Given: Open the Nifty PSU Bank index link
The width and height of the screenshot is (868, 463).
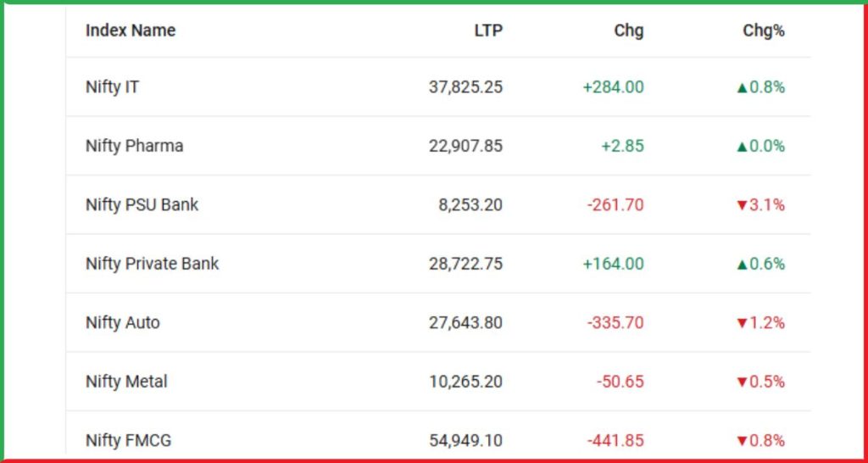Looking at the screenshot, I should (x=142, y=204).
